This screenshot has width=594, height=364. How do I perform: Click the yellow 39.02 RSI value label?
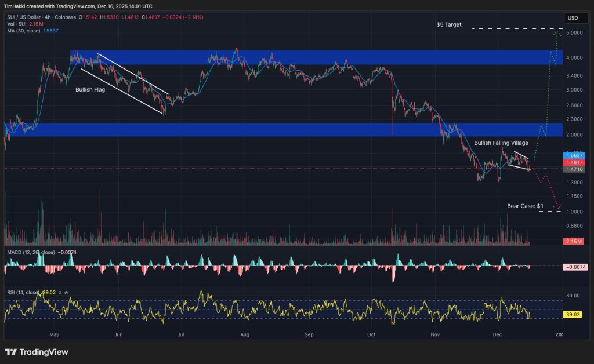coord(573,314)
